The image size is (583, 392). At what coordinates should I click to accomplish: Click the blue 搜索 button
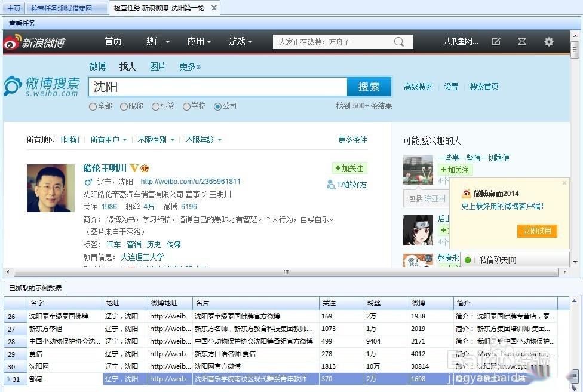[x=369, y=87]
